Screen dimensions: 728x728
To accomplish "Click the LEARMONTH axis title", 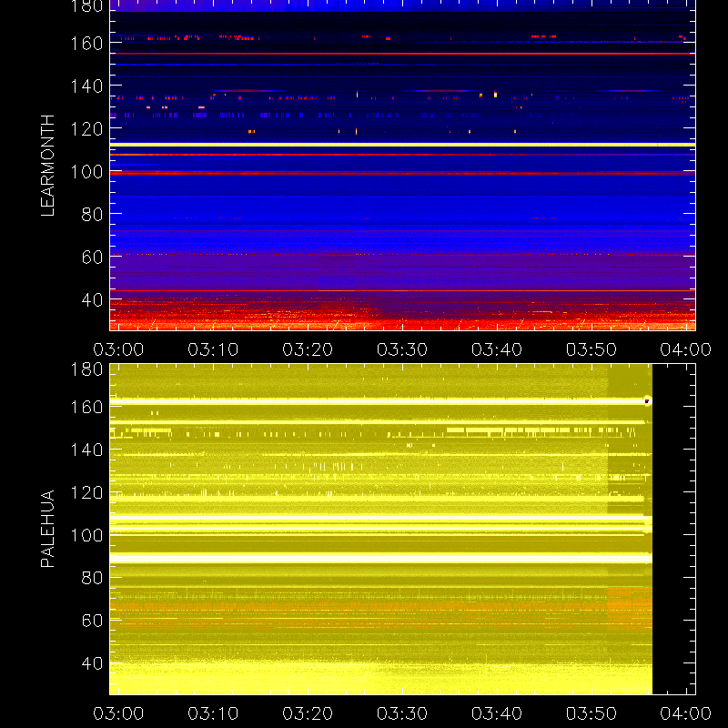I will click(47, 166).
